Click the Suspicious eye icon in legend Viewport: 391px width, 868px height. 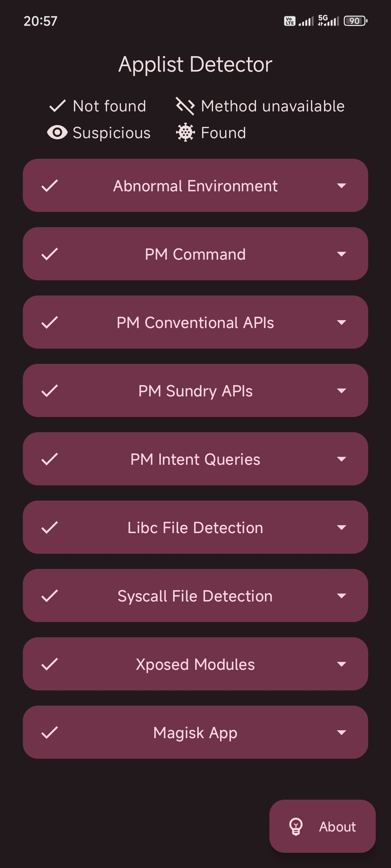(57, 133)
